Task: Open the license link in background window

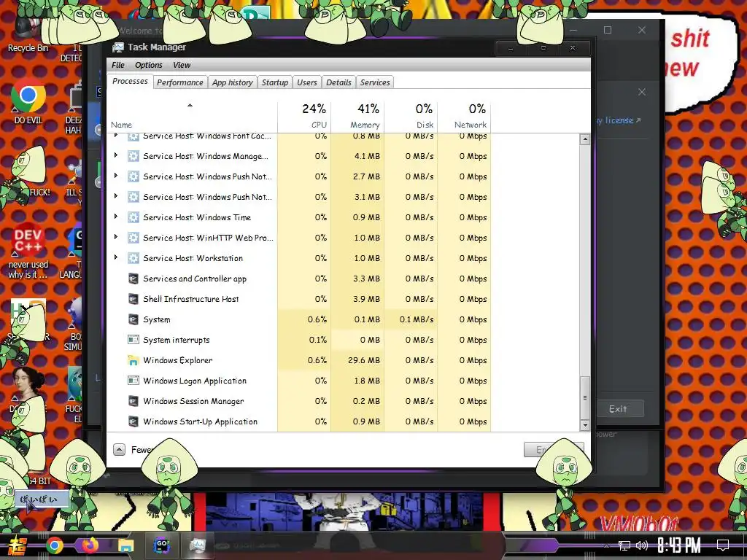Action: [x=618, y=120]
